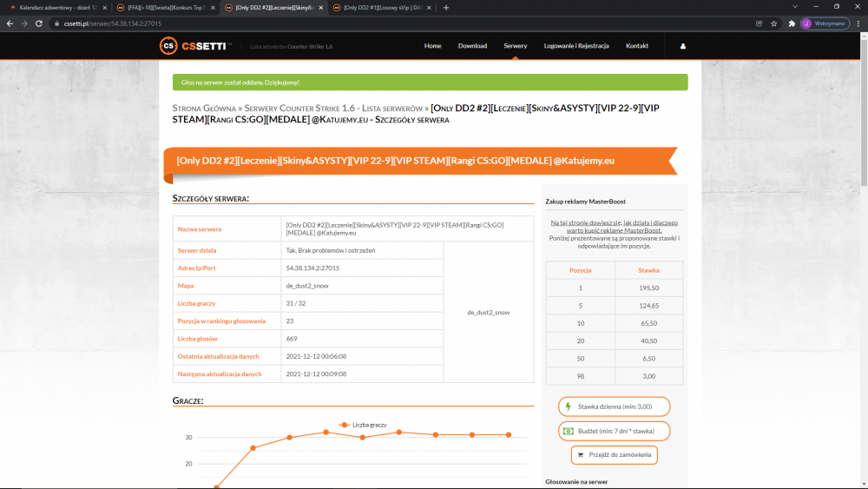This screenshot has height=489, width=868.
Task: Click stake value 124,65 in table
Action: tap(648, 306)
